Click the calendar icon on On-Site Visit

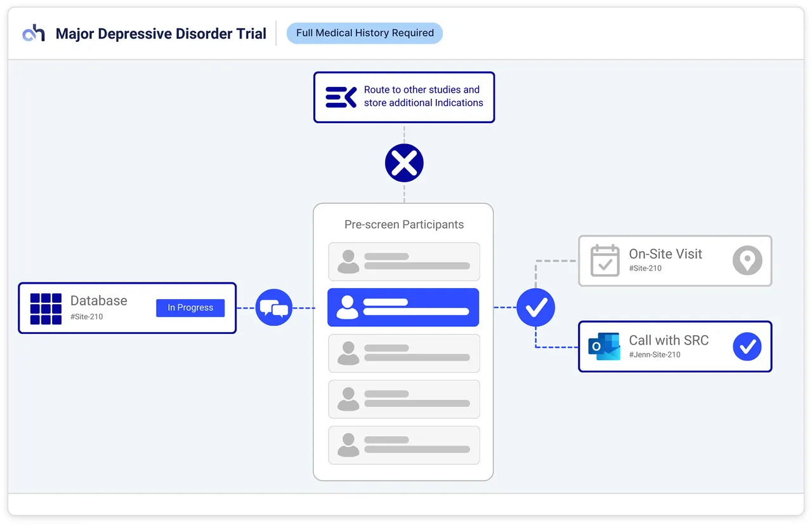[605, 260]
